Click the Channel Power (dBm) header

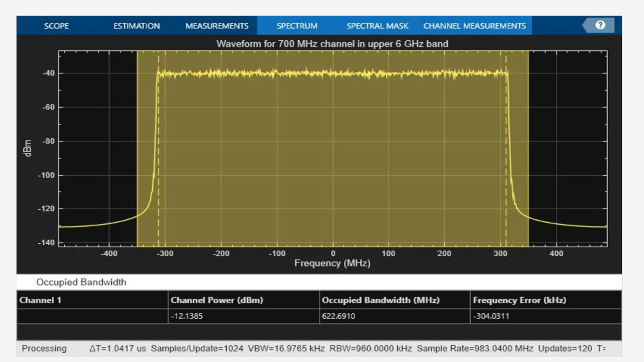(x=217, y=300)
